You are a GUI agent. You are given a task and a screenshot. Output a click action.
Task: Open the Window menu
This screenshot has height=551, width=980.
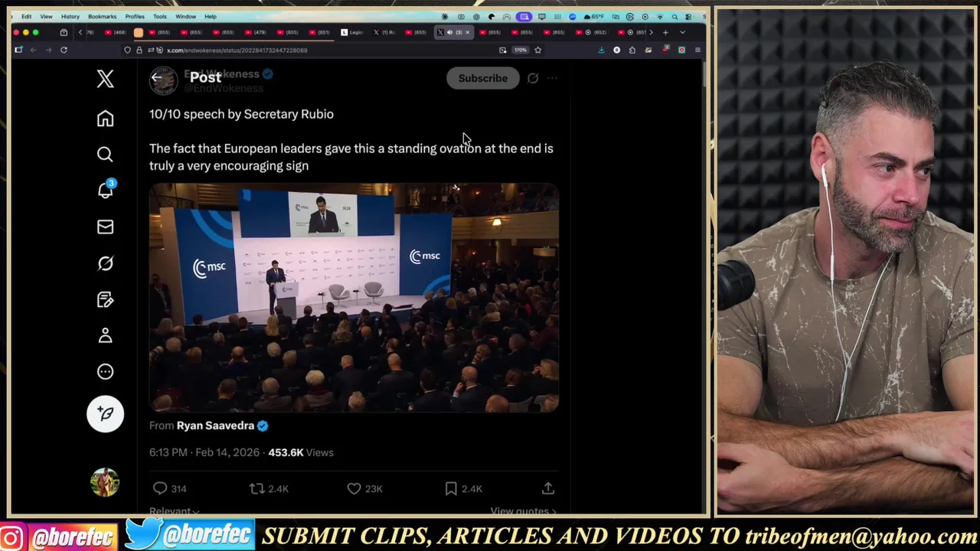[185, 16]
